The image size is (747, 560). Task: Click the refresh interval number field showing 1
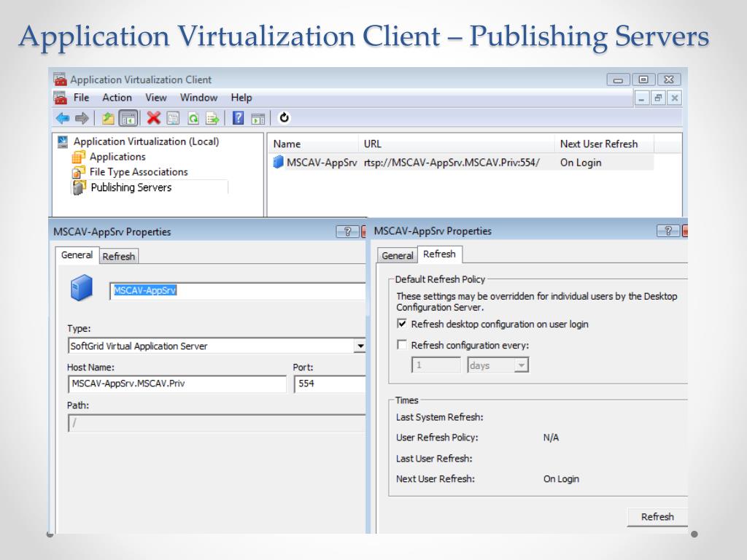pyautogui.click(x=436, y=365)
